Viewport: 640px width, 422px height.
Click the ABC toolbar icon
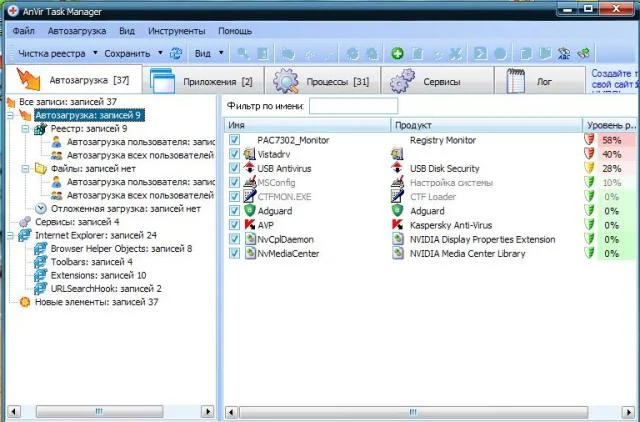click(564, 53)
